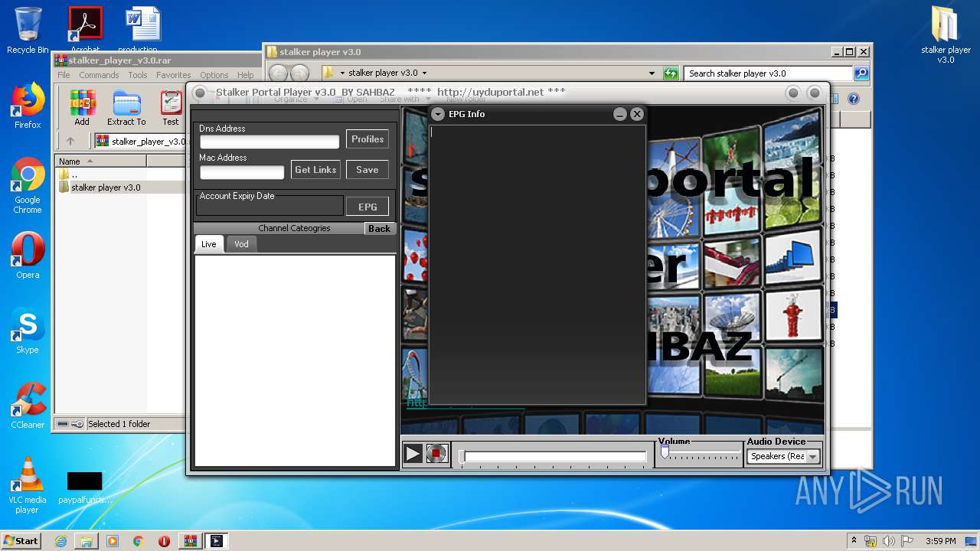
Task: Open Google Chrome desktop icon
Action: [x=28, y=185]
